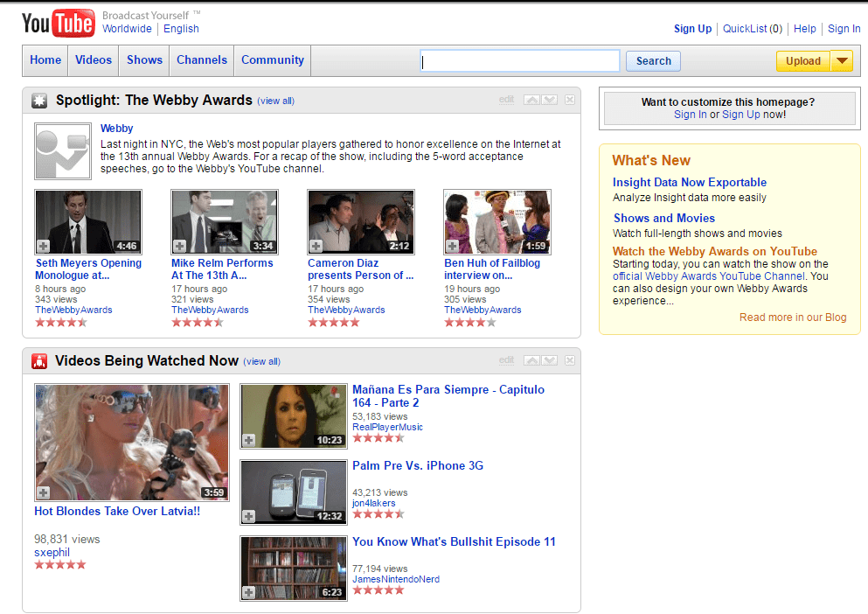Click the YouTube logo
Screen dimensions: 868x614
tap(58, 24)
